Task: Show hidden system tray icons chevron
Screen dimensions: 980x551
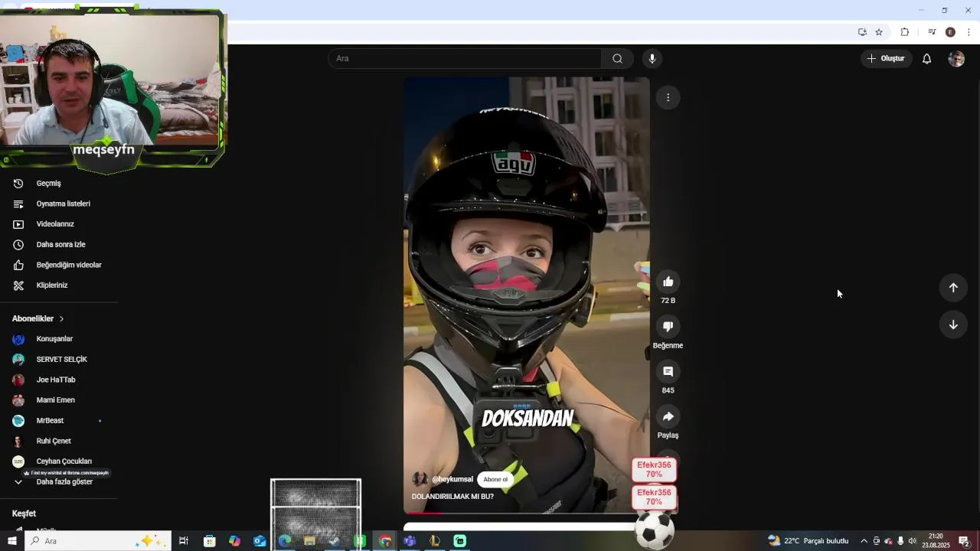Action: tap(864, 541)
